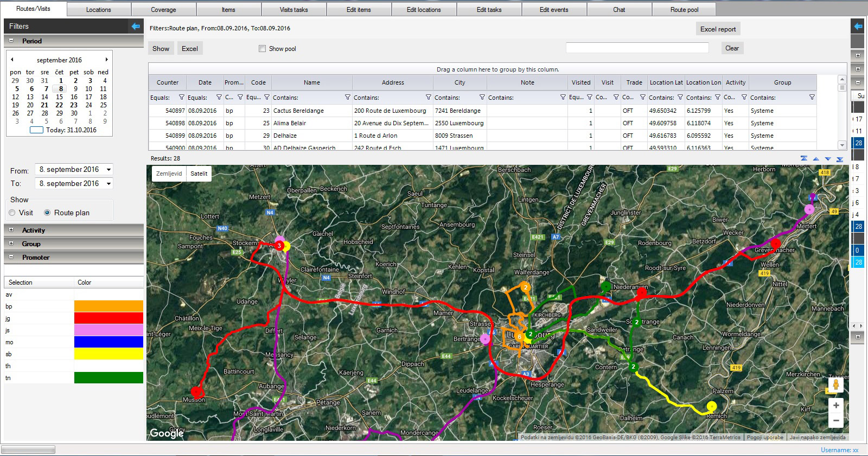868x456 pixels.
Task: Select the Visit radio button
Action: coord(12,213)
